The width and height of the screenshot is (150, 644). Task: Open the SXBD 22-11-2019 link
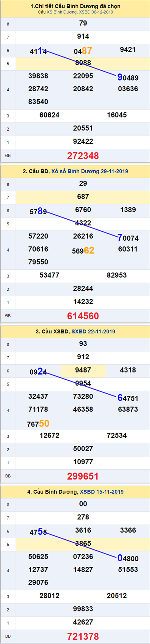coord(93,332)
